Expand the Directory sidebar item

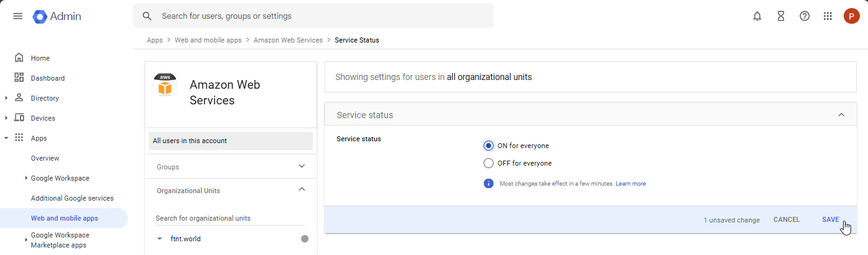7,98
